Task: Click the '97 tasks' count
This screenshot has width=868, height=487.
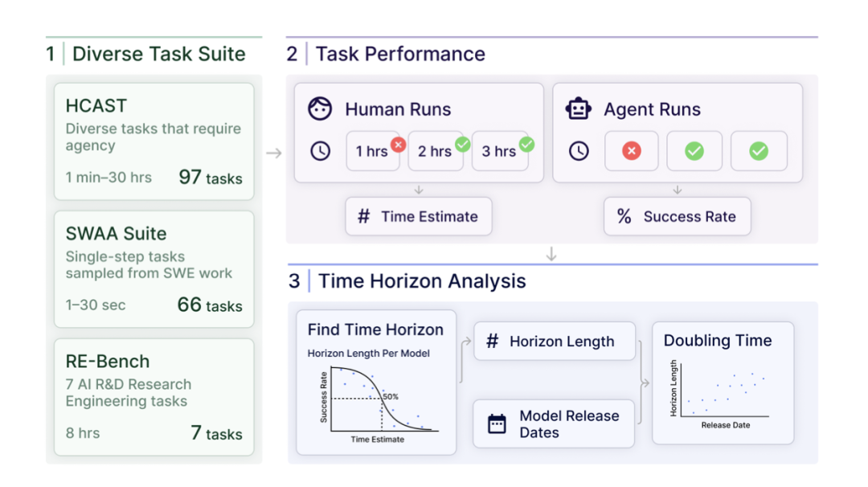Action: 211,178
